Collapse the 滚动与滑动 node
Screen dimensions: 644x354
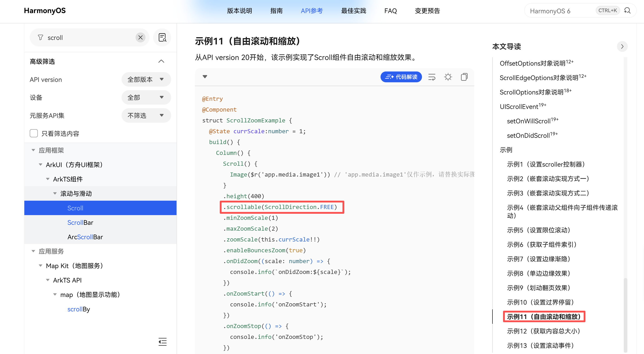55,193
